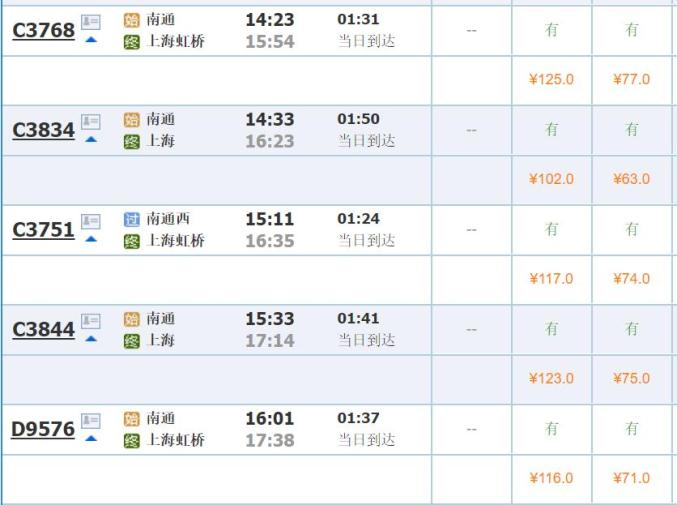Collapse price details for train C3768
The width and height of the screenshot is (677, 505).
(91, 40)
